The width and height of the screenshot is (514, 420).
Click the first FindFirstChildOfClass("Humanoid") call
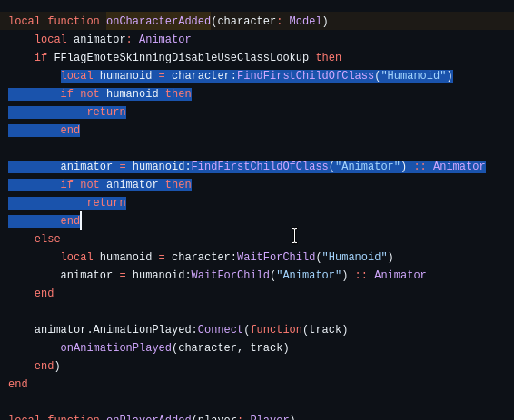344,75
